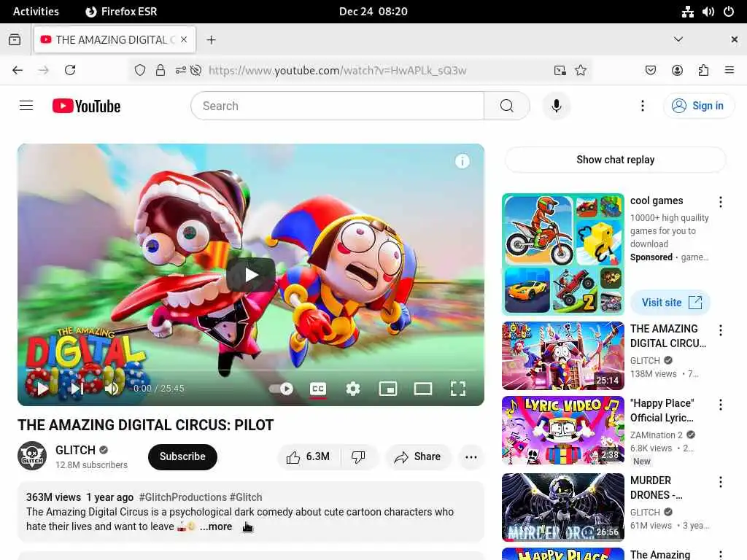Image resolution: width=747 pixels, height=560 pixels.
Task: Click #GlitchProductions hashtag
Action: pos(183,497)
